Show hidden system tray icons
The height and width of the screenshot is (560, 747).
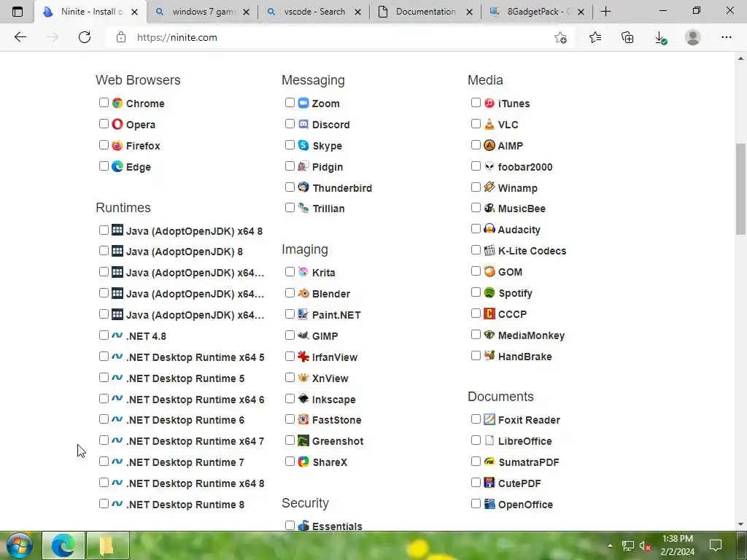click(x=610, y=545)
